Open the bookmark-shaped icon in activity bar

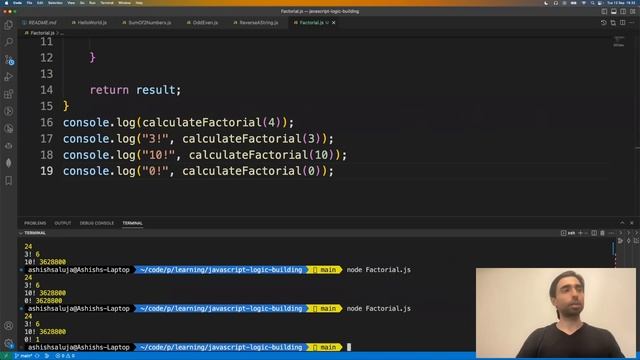(9, 180)
